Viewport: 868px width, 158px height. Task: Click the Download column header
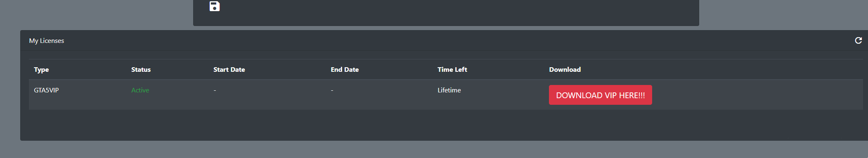point(565,69)
